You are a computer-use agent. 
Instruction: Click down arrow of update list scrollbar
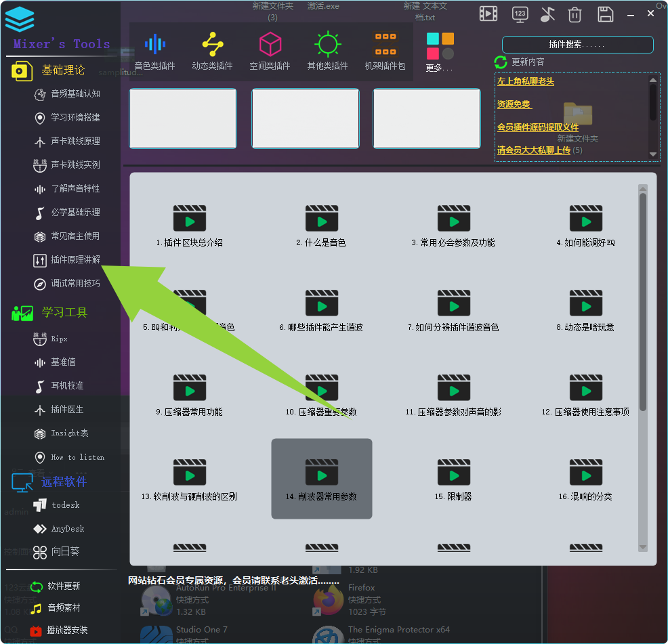click(x=652, y=154)
